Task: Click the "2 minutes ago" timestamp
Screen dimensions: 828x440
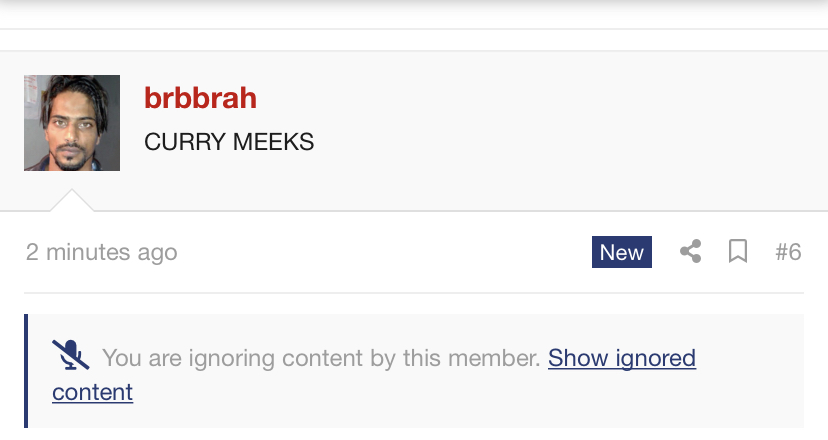Action: point(101,252)
